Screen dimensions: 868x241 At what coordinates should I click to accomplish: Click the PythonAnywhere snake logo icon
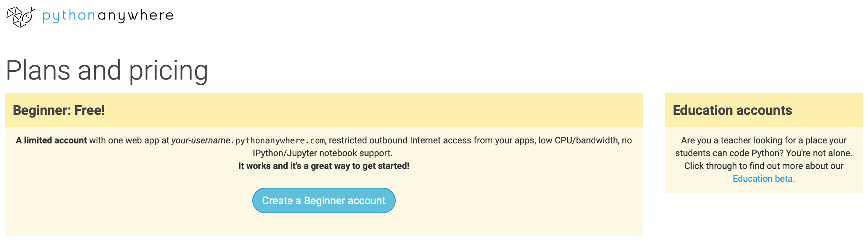click(21, 17)
